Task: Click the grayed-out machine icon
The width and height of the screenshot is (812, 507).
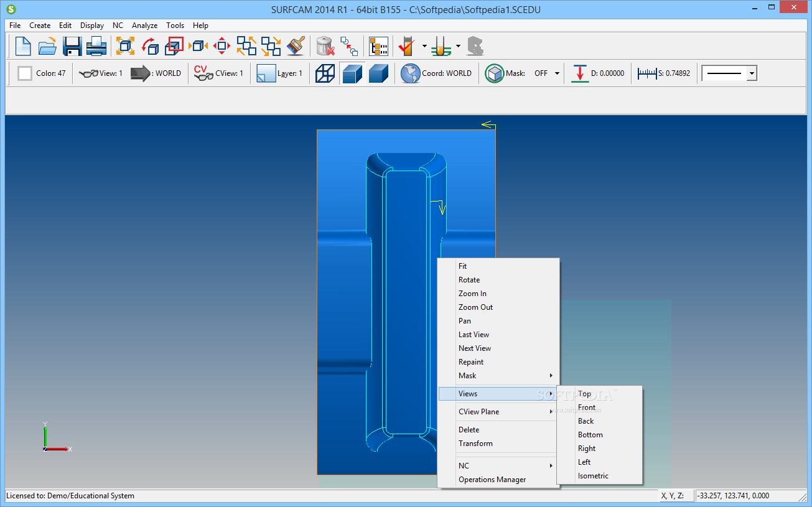Action: click(475, 46)
